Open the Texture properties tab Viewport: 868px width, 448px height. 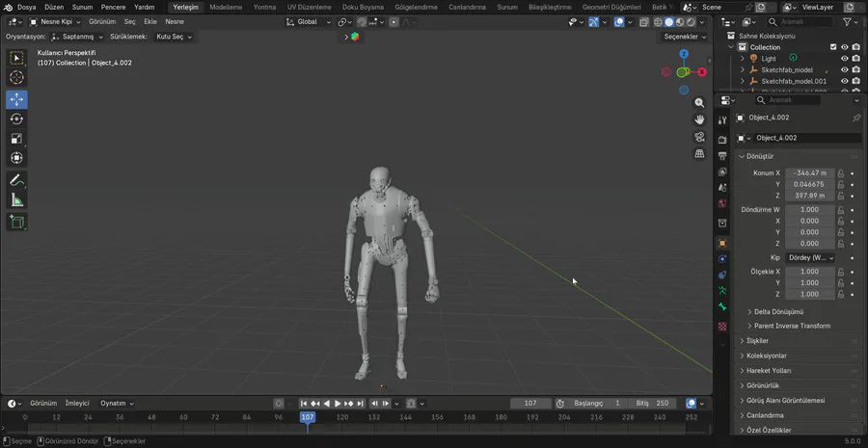[721, 327]
